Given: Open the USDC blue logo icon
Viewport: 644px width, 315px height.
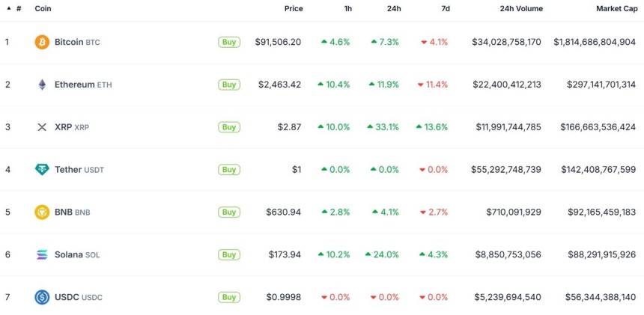Looking at the screenshot, I should point(42,297).
